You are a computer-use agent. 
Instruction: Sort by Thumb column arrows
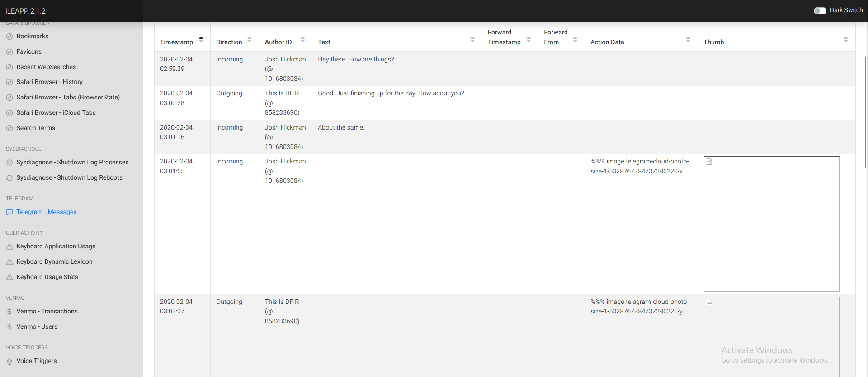[x=846, y=40]
